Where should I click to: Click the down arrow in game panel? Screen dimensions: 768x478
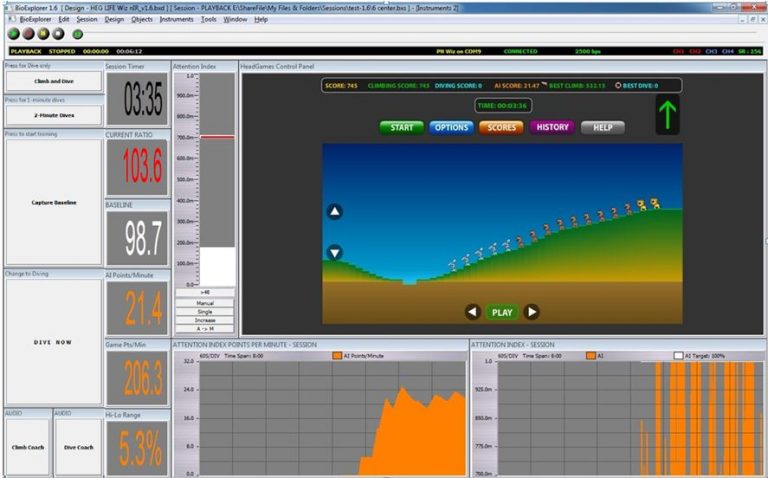coord(335,253)
